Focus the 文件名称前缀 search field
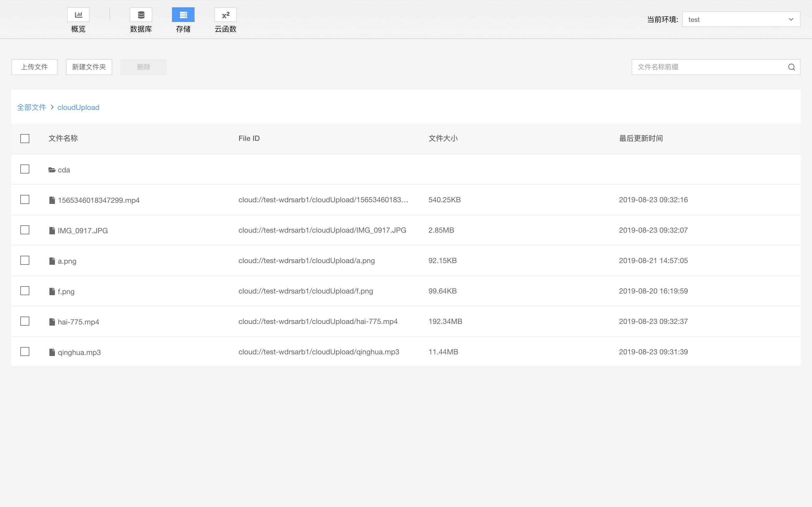This screenshot has width=812, height=507. pyautogui.click(x=708, y=67)
